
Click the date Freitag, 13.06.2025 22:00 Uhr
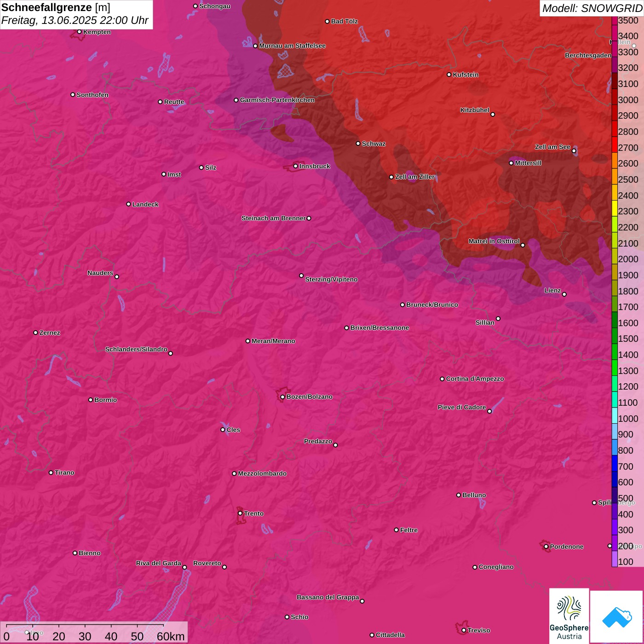75,20
